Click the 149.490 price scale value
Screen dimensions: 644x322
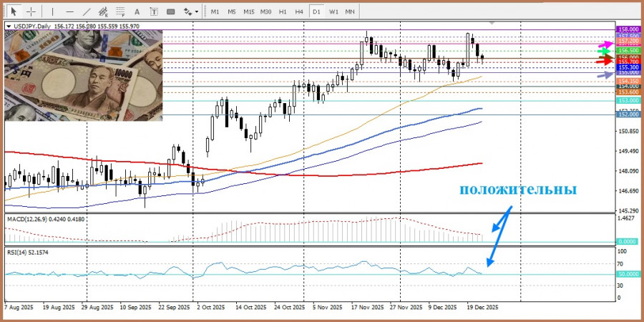(628, 151)
